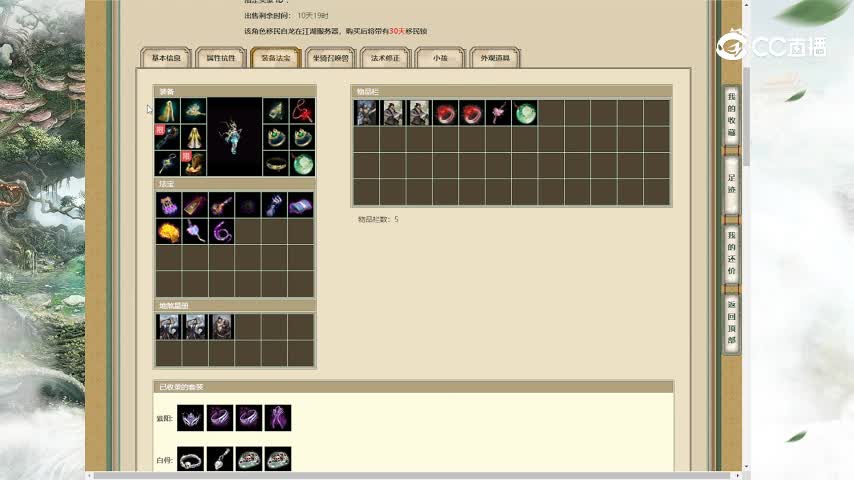Image resolution: width=854 pixels, height=480 pixels.
Task: Inspect the red tassel necklace equipment icon
Action: pos(302,111)
